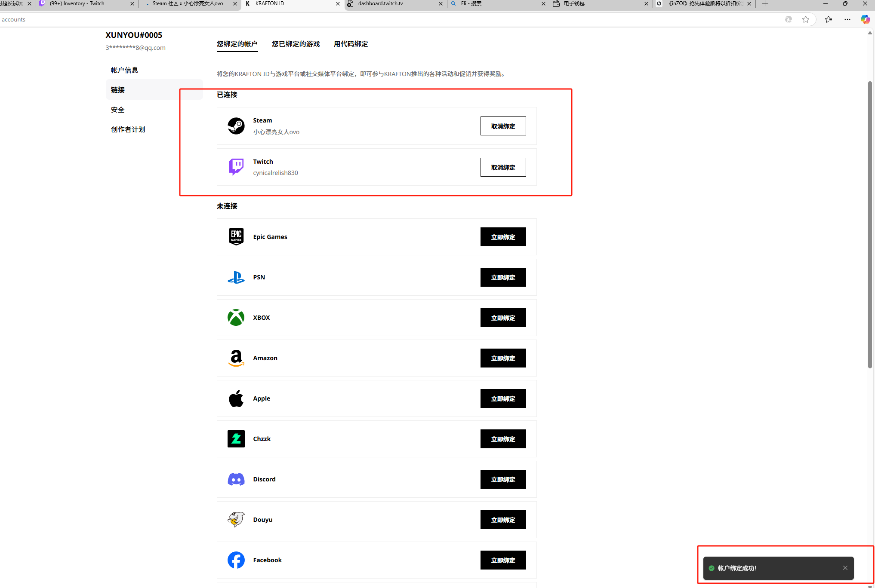Close the Inventory - Twitch tab

pyautogui.click(x=132, y=3)
